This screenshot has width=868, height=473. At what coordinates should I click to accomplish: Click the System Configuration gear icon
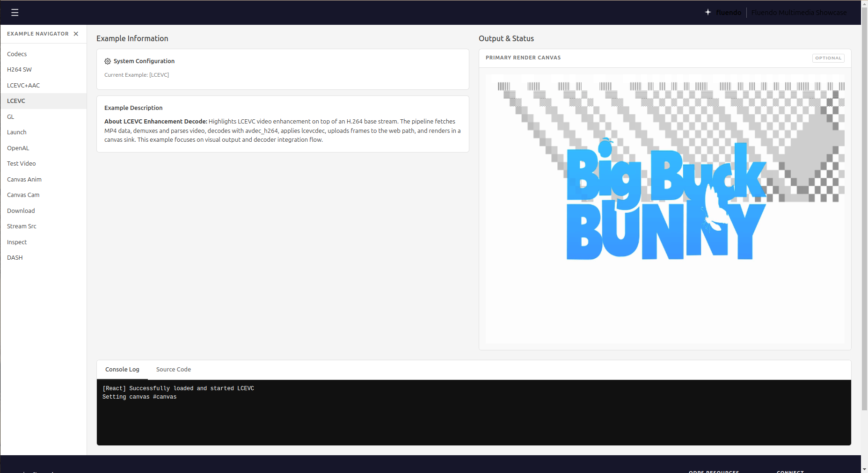click(108, 61)
